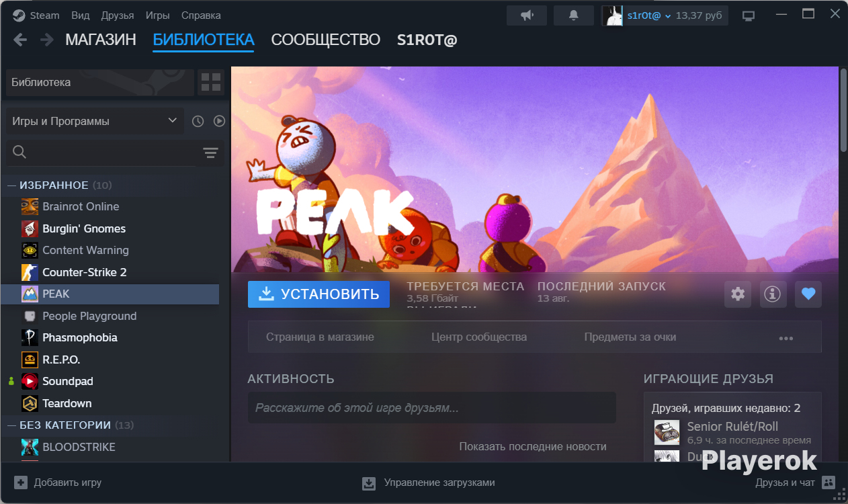Open the downloads management icon

tap(369, 482)
